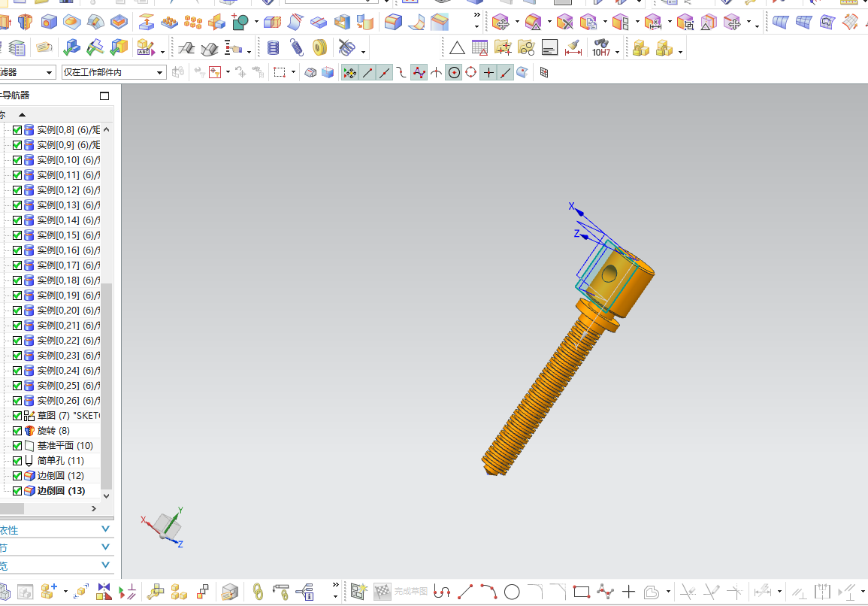The width and height of the screenshot is (868, 606).
Task: Select the Circle sketch tool
Action: (512, 592)
